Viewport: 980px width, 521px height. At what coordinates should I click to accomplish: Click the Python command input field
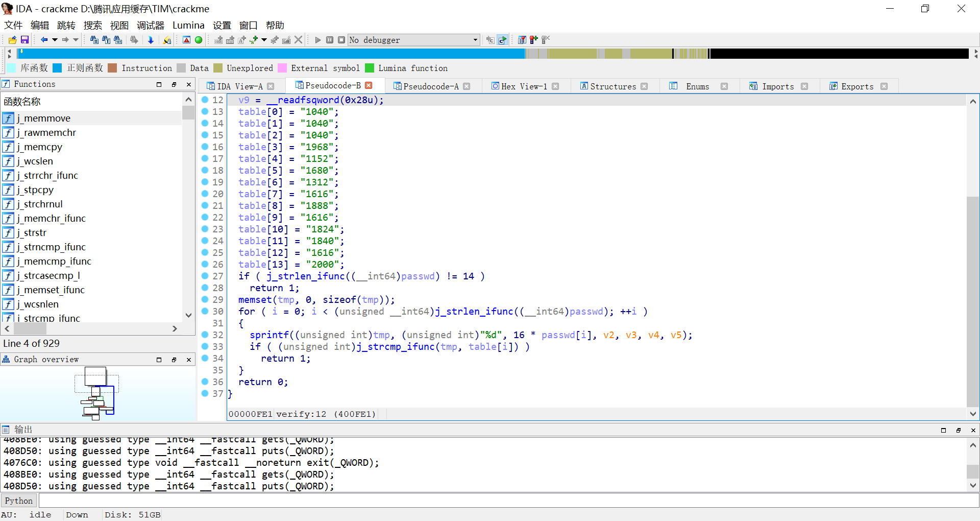[509, 501]
